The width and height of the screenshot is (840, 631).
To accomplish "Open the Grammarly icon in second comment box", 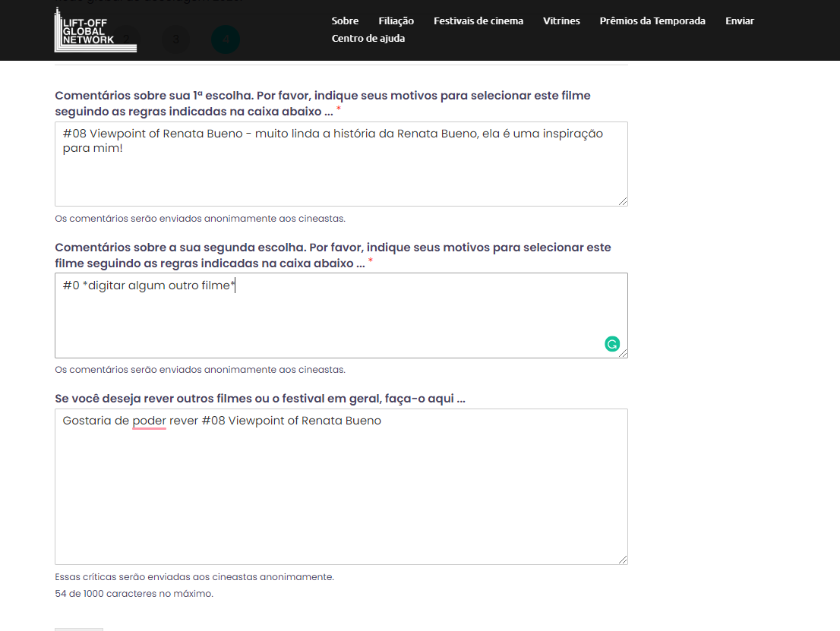I will coord(612,344).
